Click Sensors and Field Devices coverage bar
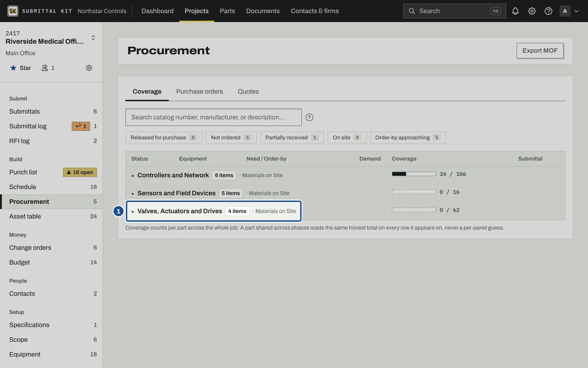The width and height of the screenshot is (588, 368). pyautogui.click(x=414, y=192)
